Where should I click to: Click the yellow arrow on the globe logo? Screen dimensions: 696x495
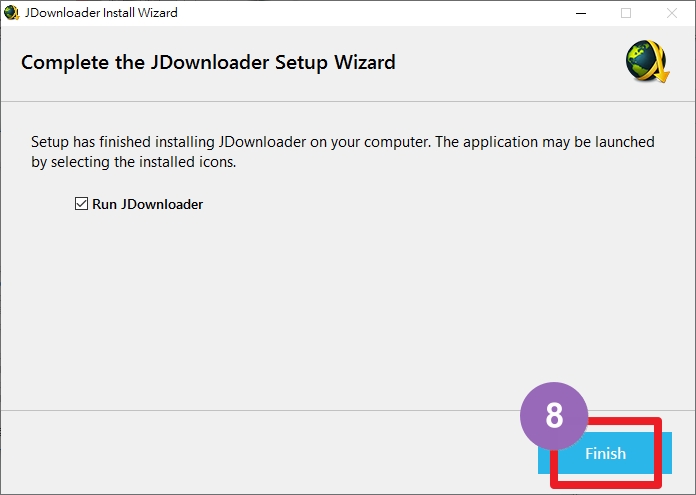click(x=659, y=64)
